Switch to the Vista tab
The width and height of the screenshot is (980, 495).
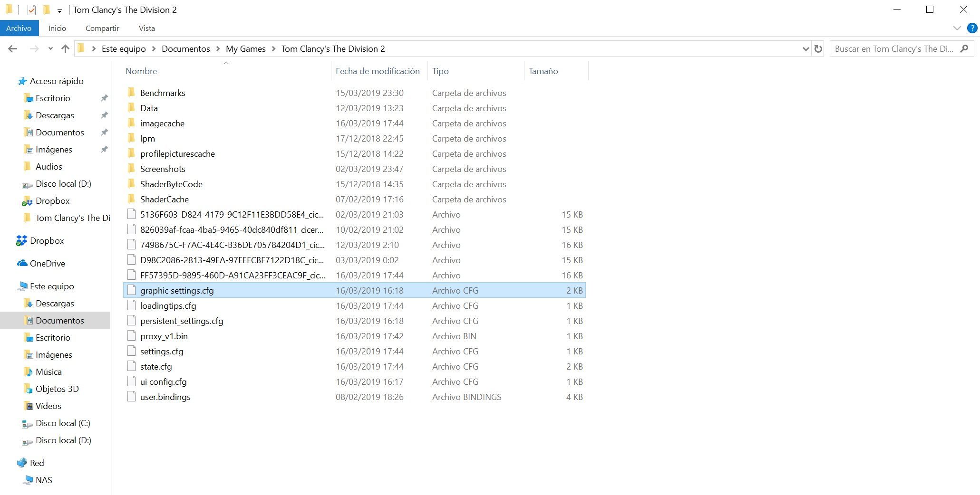click(x=146, y=28)
